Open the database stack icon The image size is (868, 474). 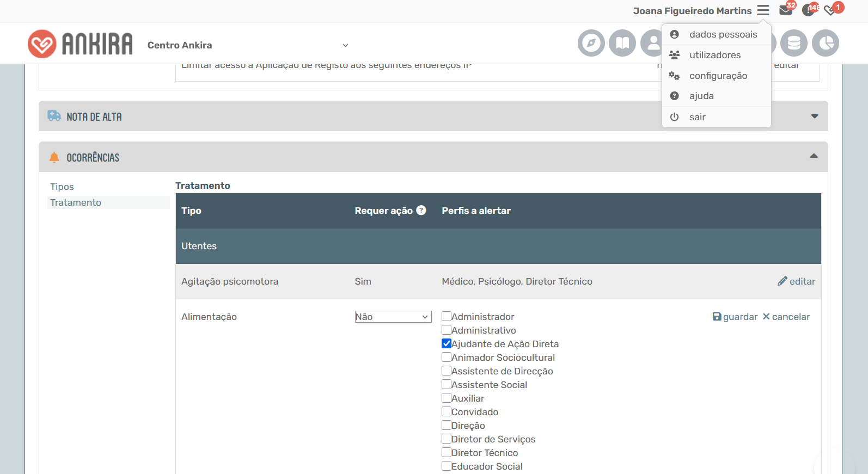tap(794, 43)
